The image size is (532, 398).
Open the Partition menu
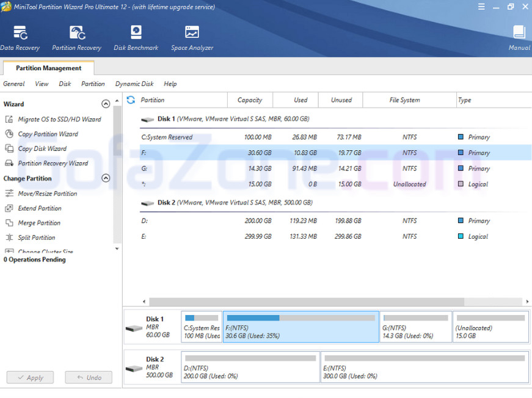(x=93, y=84)
